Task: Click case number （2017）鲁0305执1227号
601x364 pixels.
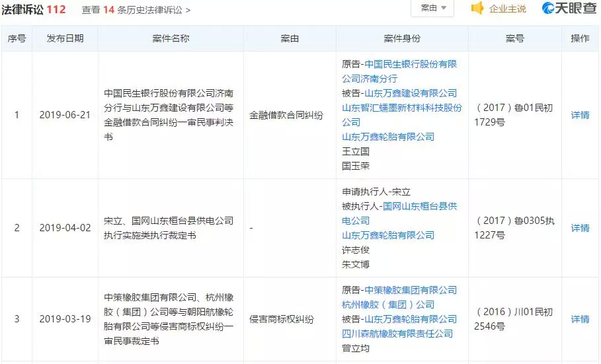Action: (x=514, y=228)
